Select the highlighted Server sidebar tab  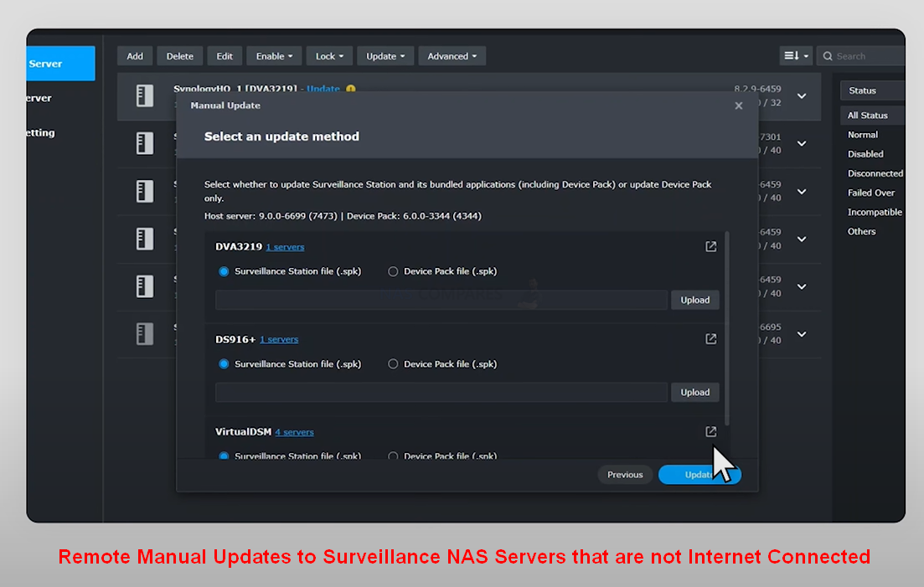[x=60, y=64]
